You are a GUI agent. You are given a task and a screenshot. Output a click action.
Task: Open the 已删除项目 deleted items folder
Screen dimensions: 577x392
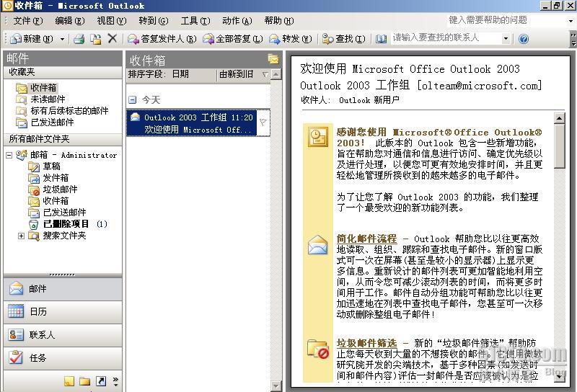click(67, 224)
